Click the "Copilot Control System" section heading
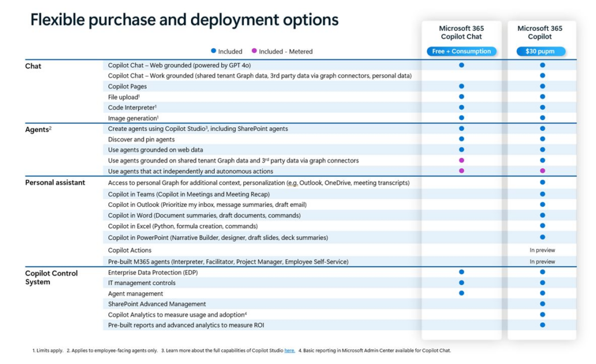This screenshot has height=364, width=596. pyautogui.click(x=51, y=277)
